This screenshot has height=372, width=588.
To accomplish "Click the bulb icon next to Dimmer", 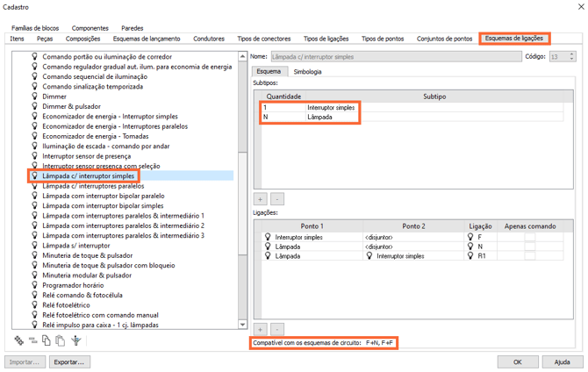I will (34, 97).
